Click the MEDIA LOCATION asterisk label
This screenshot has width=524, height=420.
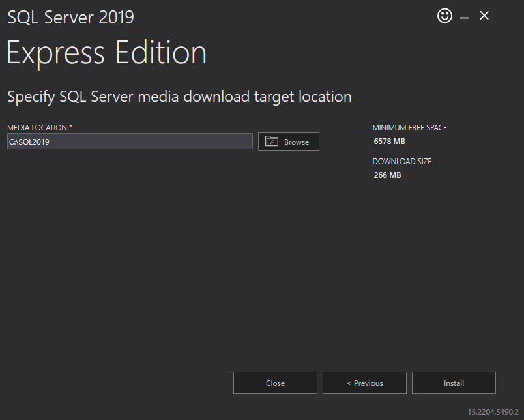40,128
